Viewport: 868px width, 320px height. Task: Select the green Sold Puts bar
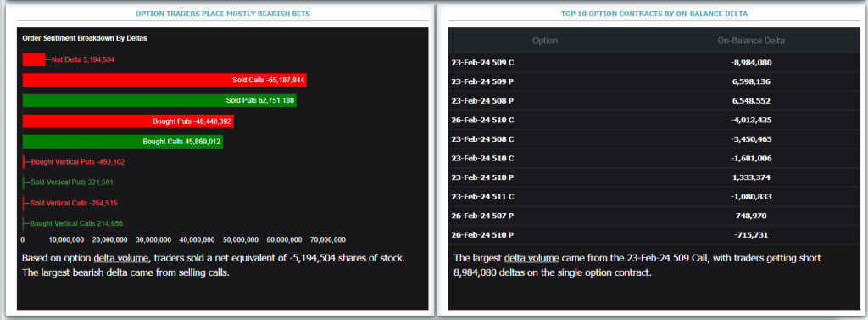(159, 100)
